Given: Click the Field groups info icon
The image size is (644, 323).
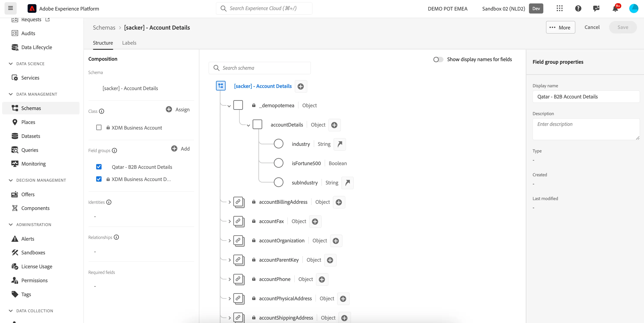Looking at the screenshot, I should point(114,150).
